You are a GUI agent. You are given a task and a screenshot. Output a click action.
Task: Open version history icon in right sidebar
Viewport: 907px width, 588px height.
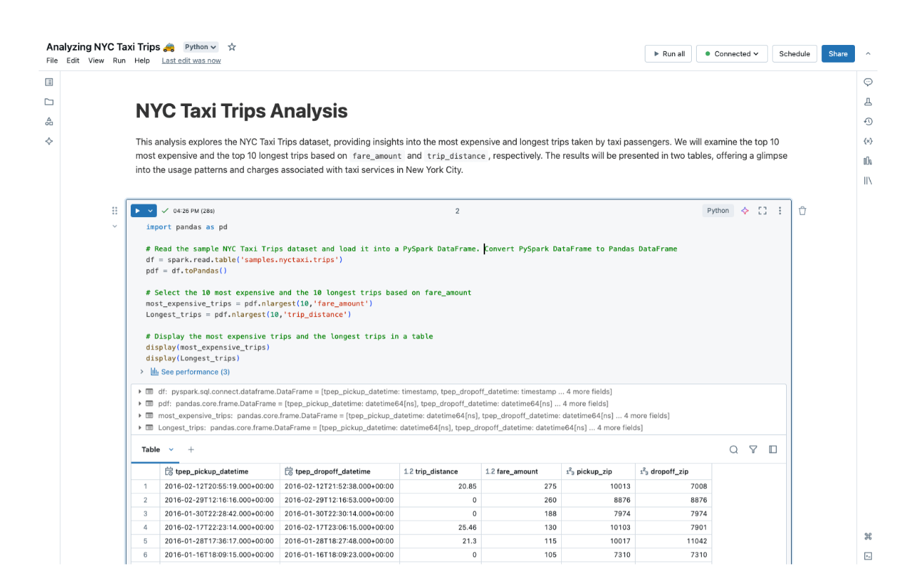tap(868, 122)
